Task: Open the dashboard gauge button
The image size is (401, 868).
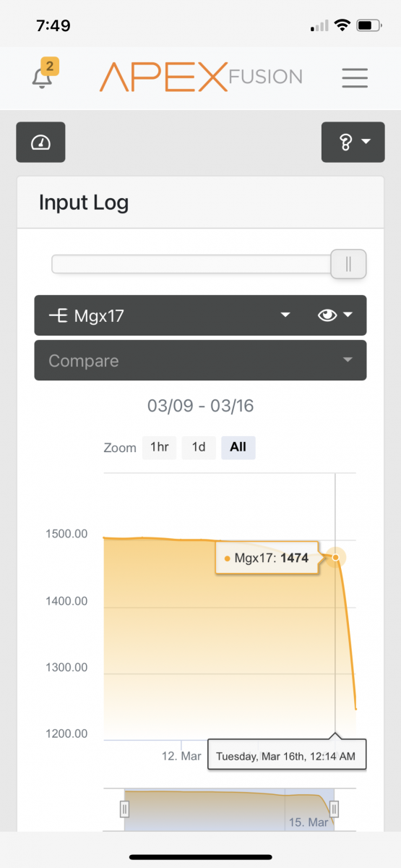Action: pos(40,142)
